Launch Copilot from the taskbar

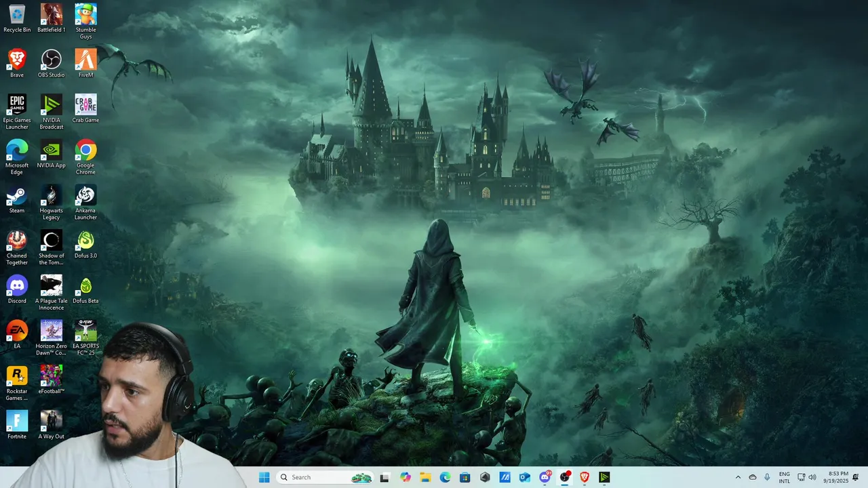pos(406,477)
